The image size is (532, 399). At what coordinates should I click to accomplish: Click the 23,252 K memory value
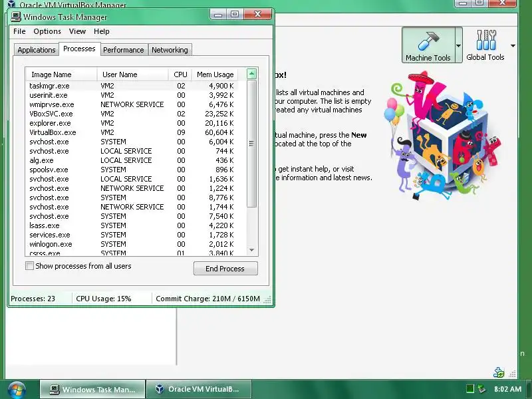click(219, 114)
